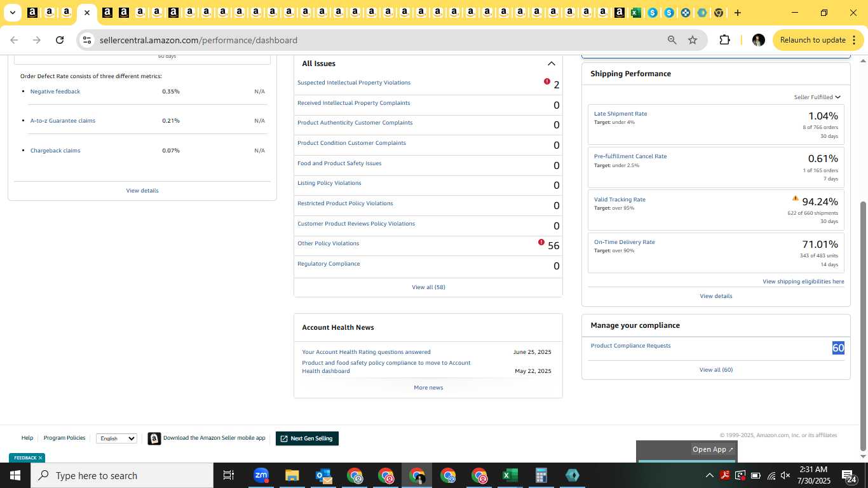This screenshot has width=868, height=488.
Task: Go back with the browser back arrow
Action: tap(14, 40)
